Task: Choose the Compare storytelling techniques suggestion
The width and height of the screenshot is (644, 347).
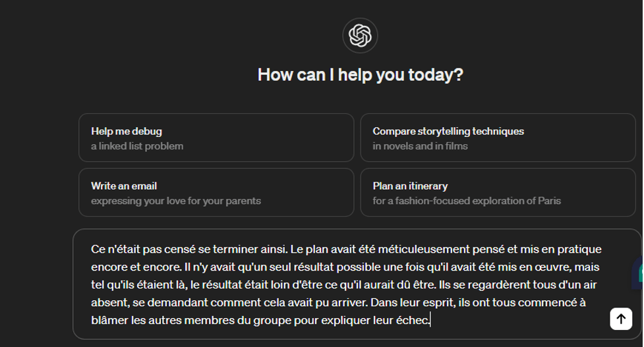Action: [498, 138]
